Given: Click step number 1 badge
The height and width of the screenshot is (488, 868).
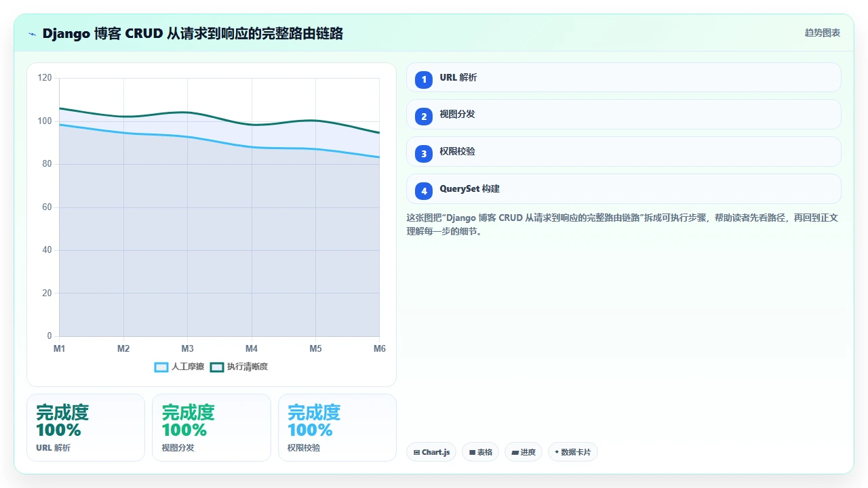Looking at the screenshot, I should pyautogui.click(x=424, y=79).
